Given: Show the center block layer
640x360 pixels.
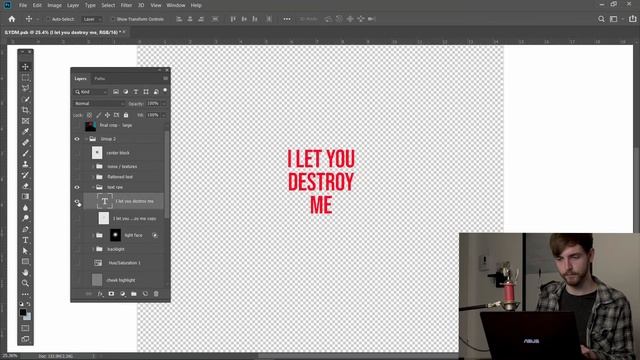Looking at the screenshot, I should tap(77, 153).
